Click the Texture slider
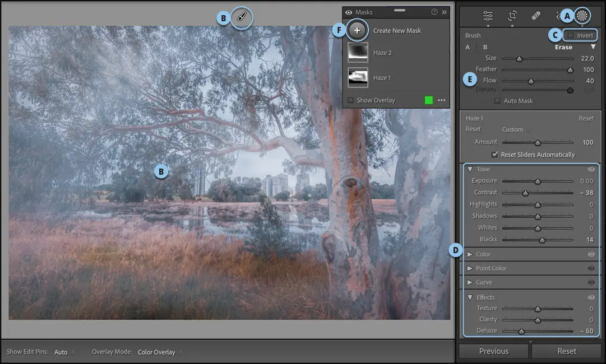The height and width of the screenshot is (364, 606). tap(538, 309)
